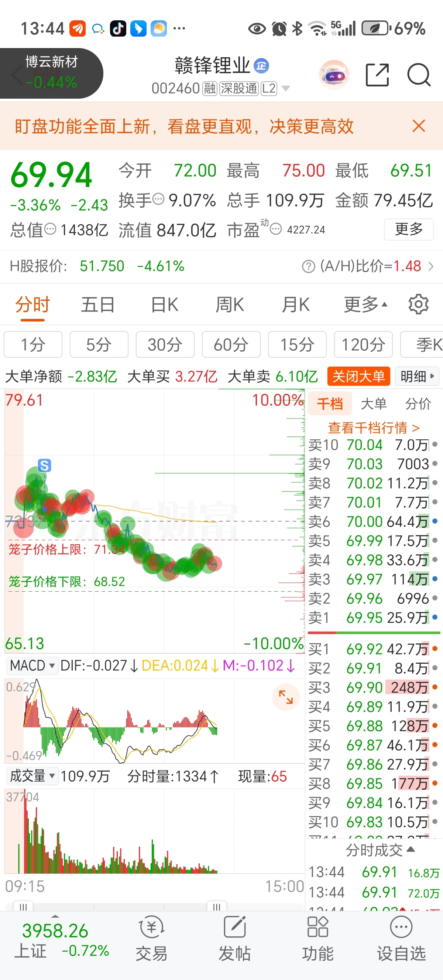Viewport: 443px width, 980px height.
Task: Tap the 深股通 badge
Action: pos(238,88)
